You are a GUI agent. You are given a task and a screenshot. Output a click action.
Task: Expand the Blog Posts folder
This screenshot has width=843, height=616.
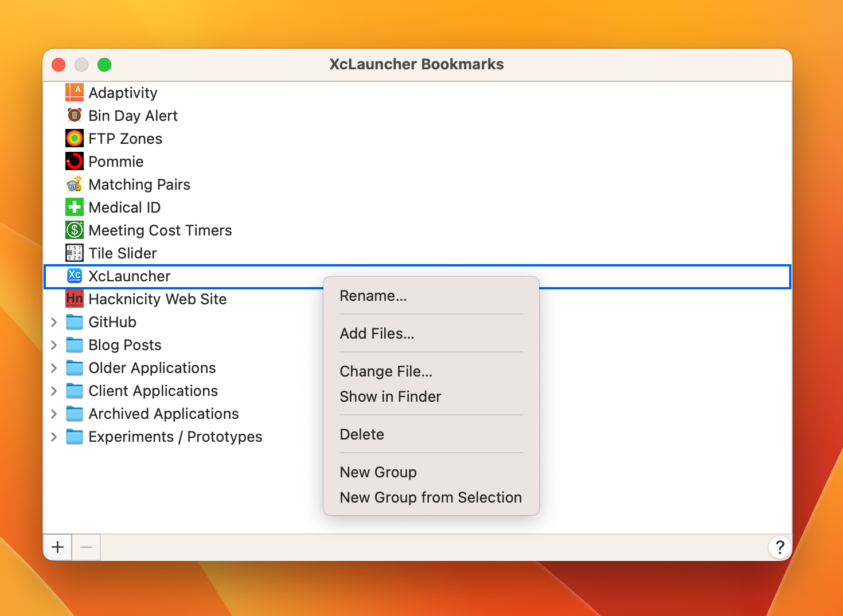[54, 345]
